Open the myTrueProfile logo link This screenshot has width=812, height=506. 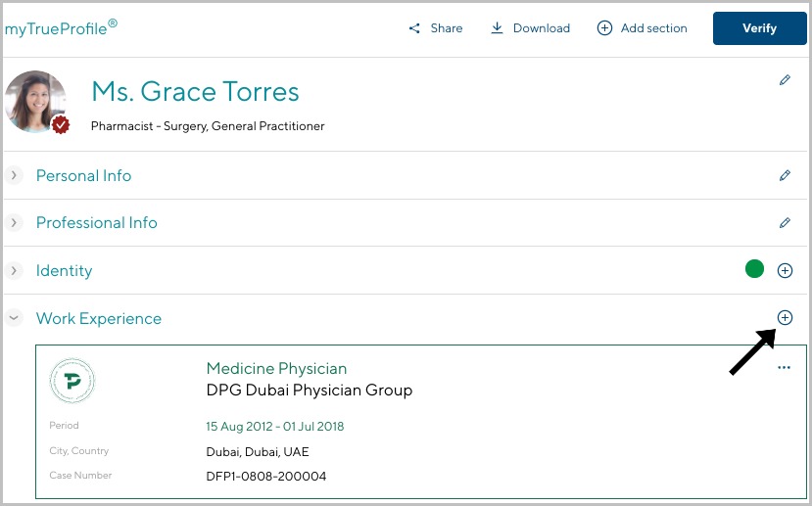click(61, 28)
